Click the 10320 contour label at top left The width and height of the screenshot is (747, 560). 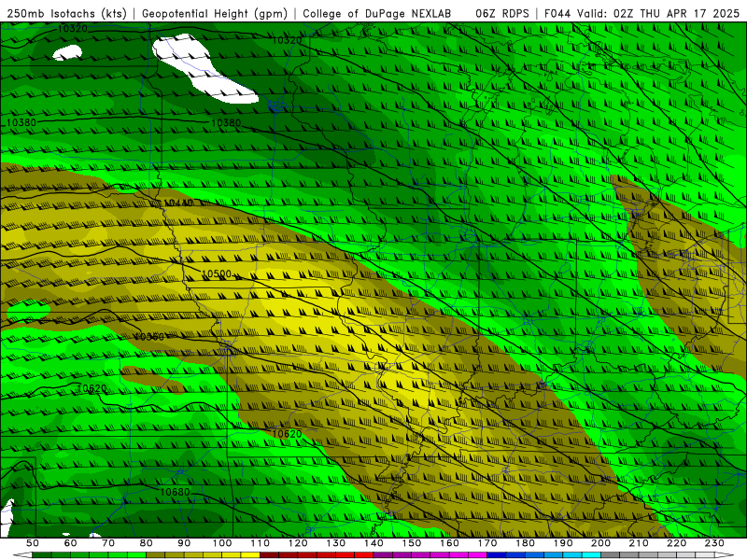pyautogui.click(x=73, y=29)
